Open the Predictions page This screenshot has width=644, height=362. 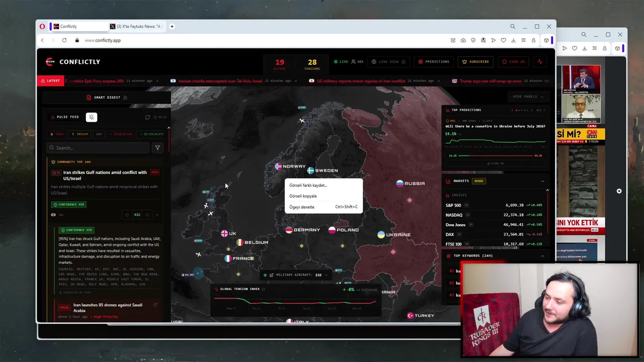pyautogui.click(x=434, y=62)
